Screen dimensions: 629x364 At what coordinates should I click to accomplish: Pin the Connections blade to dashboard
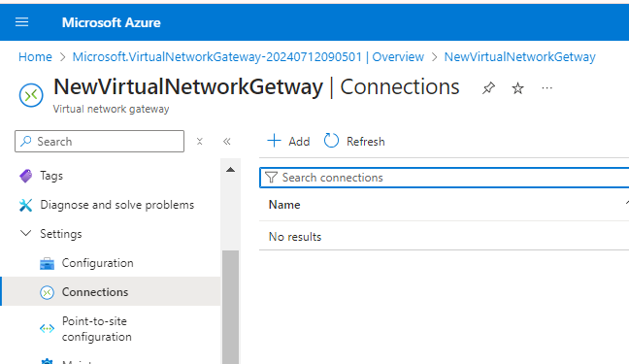point(488,88)
